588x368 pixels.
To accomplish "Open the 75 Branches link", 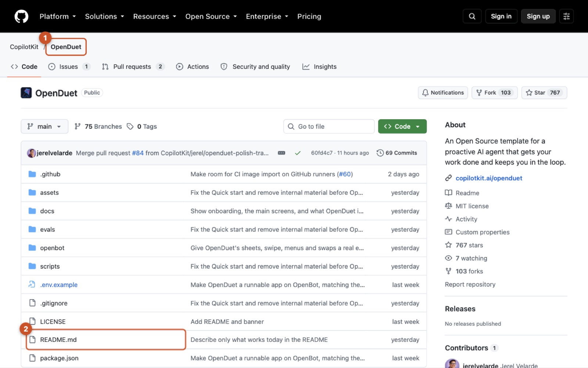I will click(98, 126).
